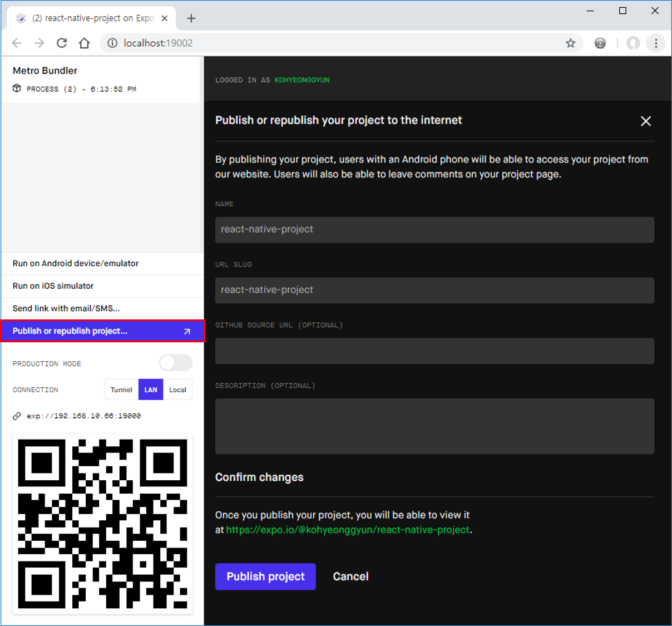Go back to the previous page

[x=17, y=43]
